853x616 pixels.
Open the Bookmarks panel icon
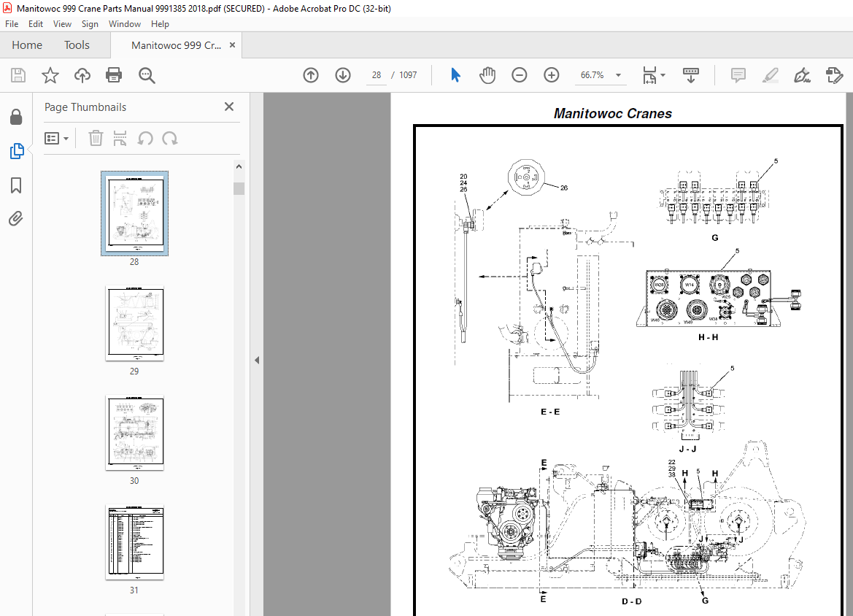coord(16,185)
